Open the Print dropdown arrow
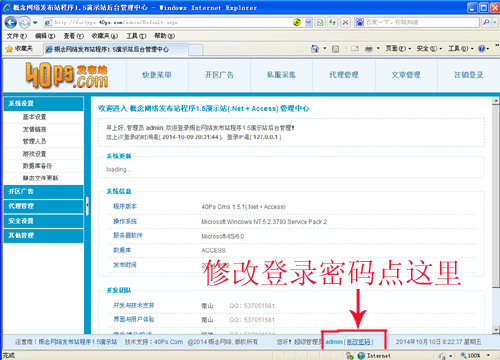 coord(378,49)
